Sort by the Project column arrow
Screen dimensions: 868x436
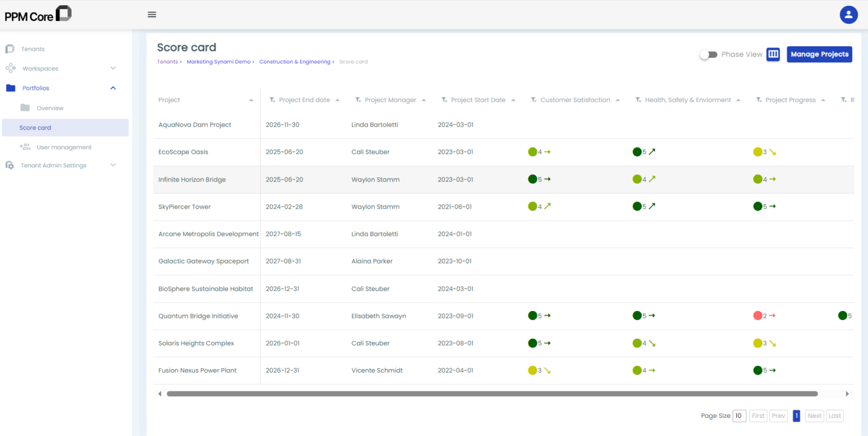[x=251, y=100]
